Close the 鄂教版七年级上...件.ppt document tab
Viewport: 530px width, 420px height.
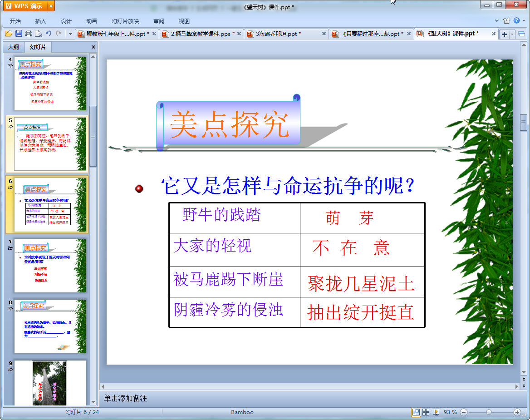pos(154,34)
